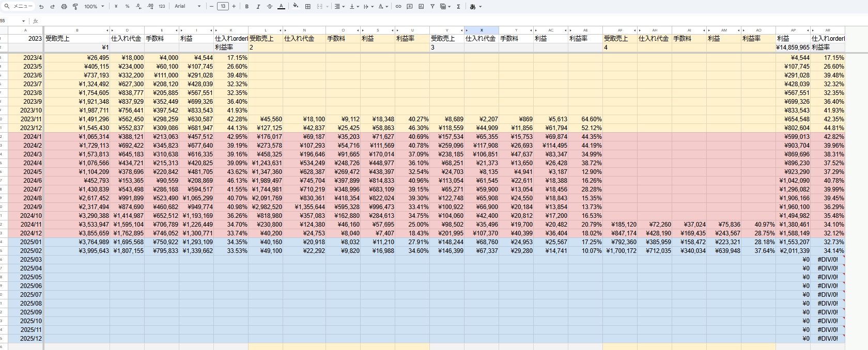This screenshot has width=868, height=350.
Task: Undo the last action
Action: 41,6
